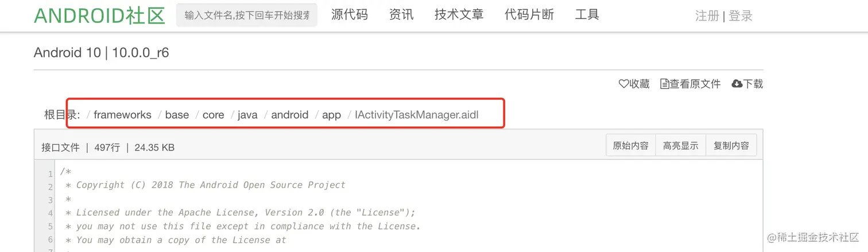Click the cloud 下载 download icon
868x252 pixels.
click(x=737, y=84)
